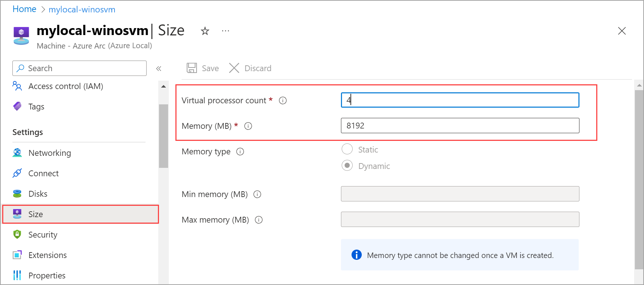Click the Discard X icon

point(234,68)
